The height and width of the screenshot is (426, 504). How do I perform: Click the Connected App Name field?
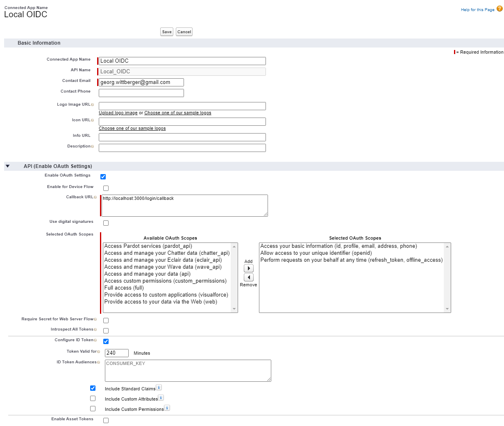pyautogui.click(x=182, y=61)
